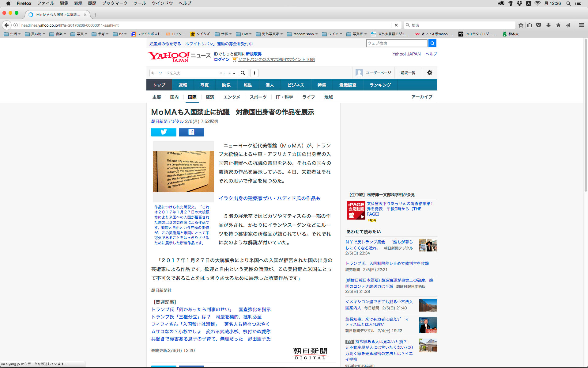The image size is (588, 368).
Task: Open the Firefox hamburger menu
Action: click(x=581, y=25)
